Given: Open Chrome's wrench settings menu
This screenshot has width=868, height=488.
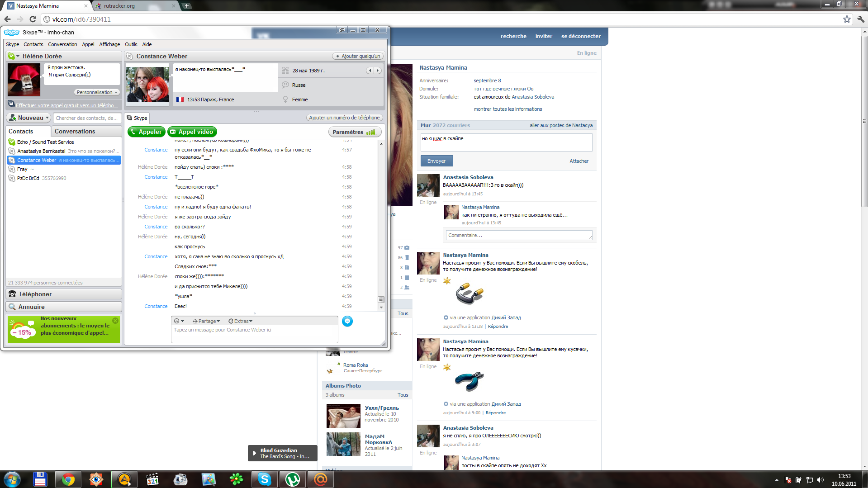Looking at the screenshot, I should [x=860, y=19].
